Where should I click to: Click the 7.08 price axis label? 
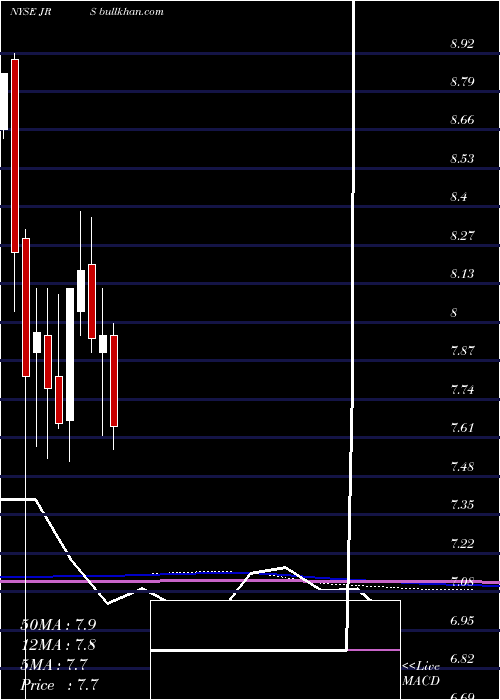(x=462, y=582)
